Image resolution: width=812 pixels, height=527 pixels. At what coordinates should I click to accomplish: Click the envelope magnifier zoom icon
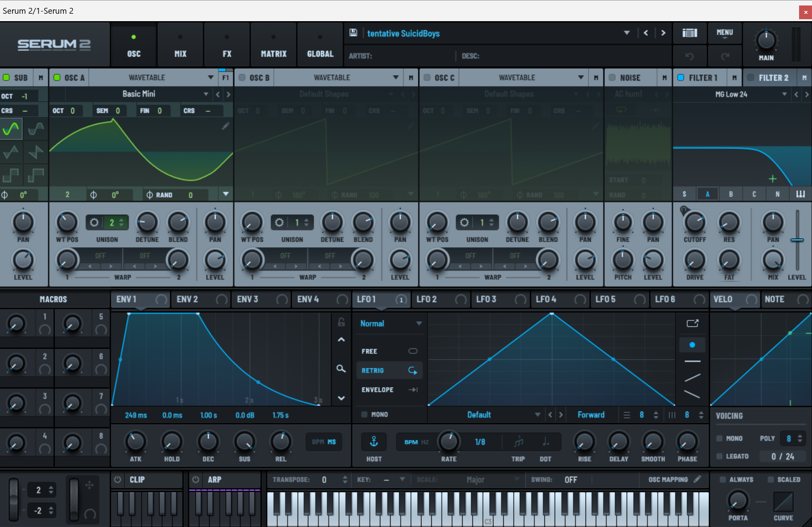pyautogui.click(x=341, y=369)
